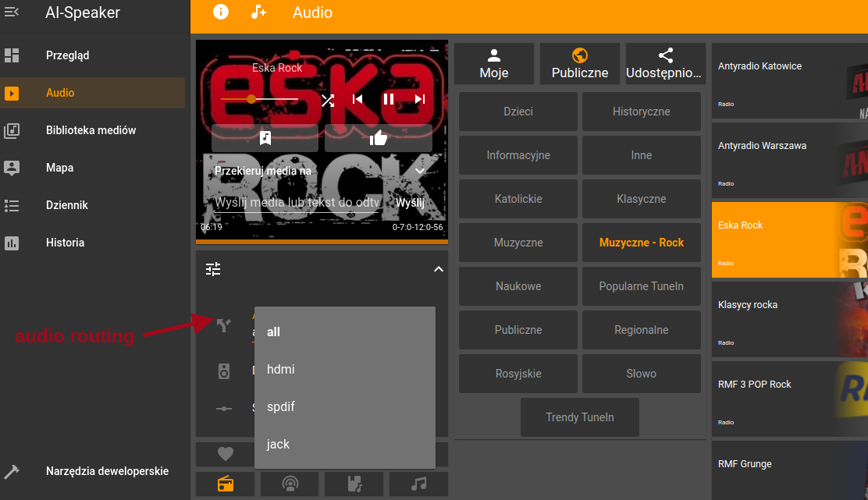Image resolution: width=868 pixels, height=500 pixels.
Task: Click the speaker icon in settings panel
Action: [x=224, y=371]
